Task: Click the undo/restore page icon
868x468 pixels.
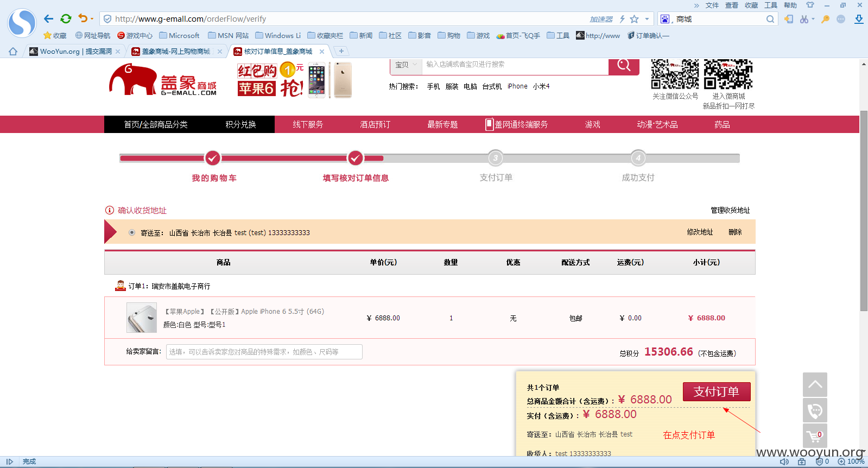Action: click(83, 18)
